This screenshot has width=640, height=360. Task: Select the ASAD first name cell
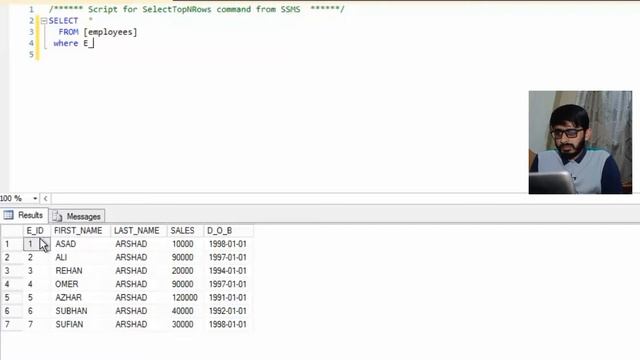[80, 244]
